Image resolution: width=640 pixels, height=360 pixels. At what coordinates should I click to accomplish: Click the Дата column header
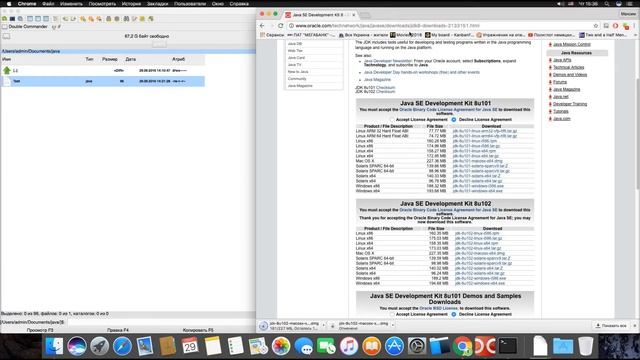[x=131, y=59]
